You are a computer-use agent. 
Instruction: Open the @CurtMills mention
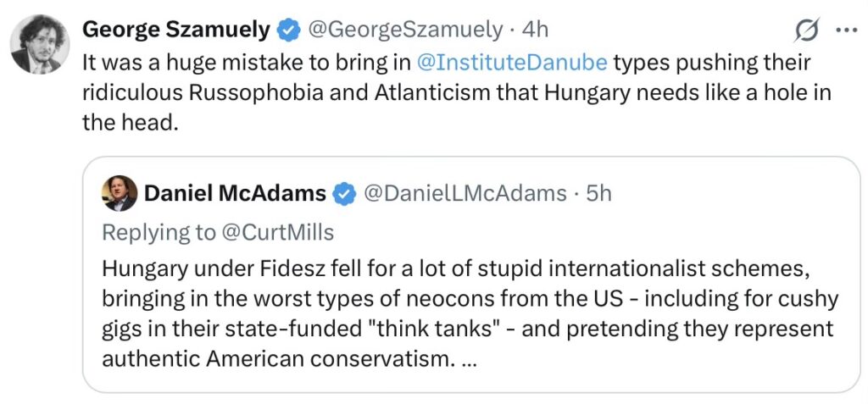pos(281,232)
